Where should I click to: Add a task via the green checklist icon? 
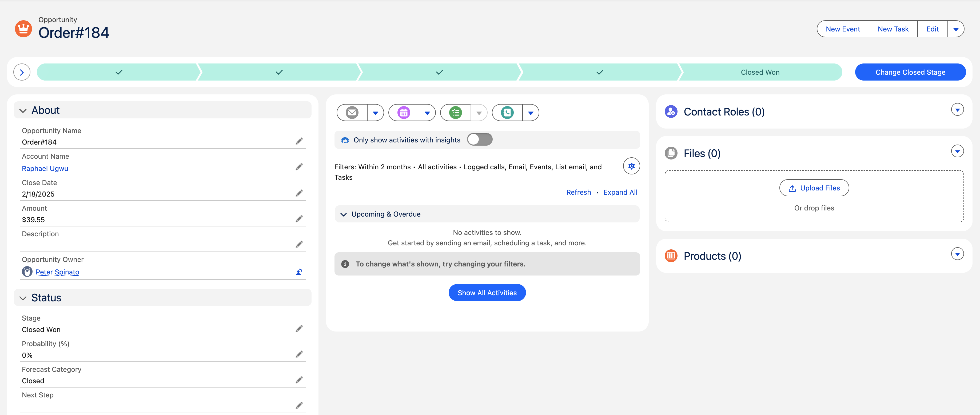(x=455, y=113)
